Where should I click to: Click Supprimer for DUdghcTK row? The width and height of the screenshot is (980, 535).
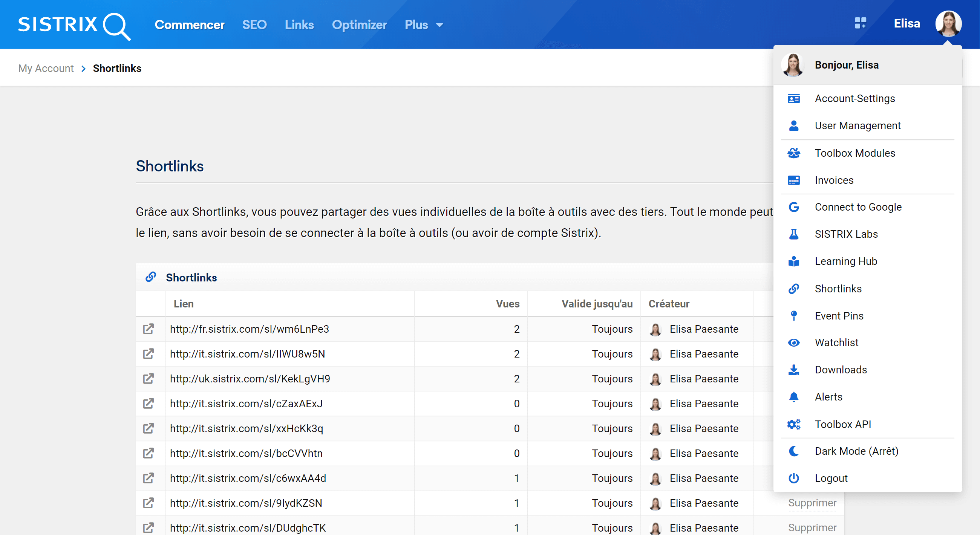812,528
